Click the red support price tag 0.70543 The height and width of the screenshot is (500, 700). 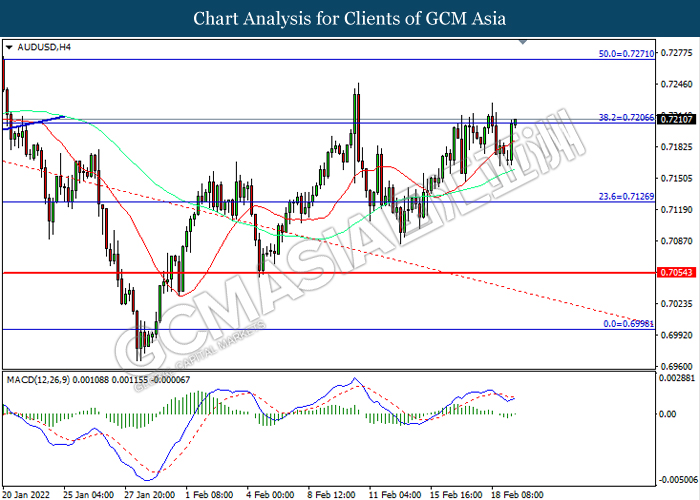[676, 272]
